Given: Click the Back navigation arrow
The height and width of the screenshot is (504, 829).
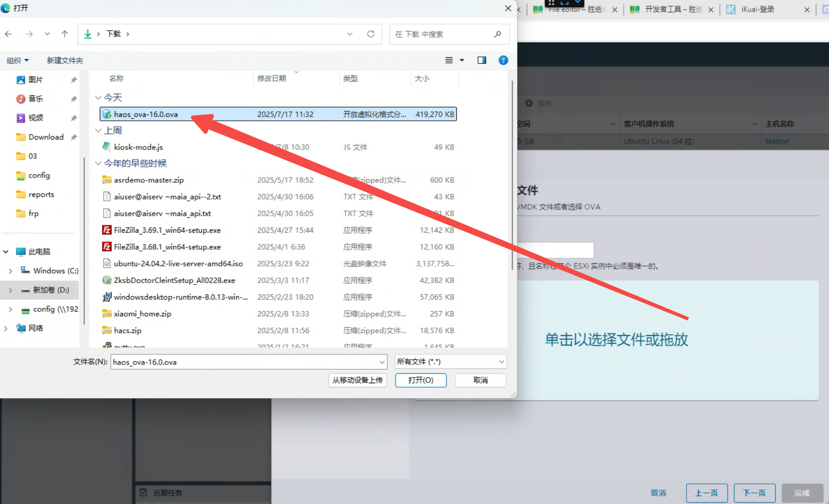Looking at the screenshot, I should pos(9,34).
